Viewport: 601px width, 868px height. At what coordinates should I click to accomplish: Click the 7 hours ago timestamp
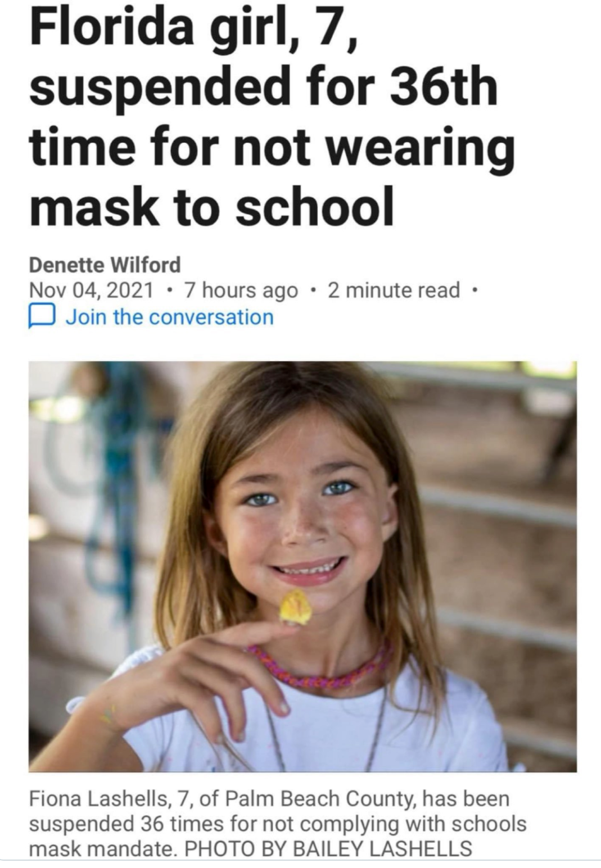[241, 290]
